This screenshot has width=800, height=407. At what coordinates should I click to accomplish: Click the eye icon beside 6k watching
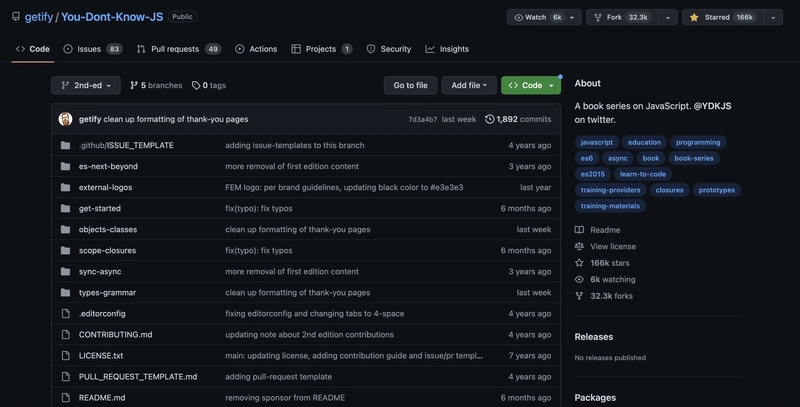(579, 279)
